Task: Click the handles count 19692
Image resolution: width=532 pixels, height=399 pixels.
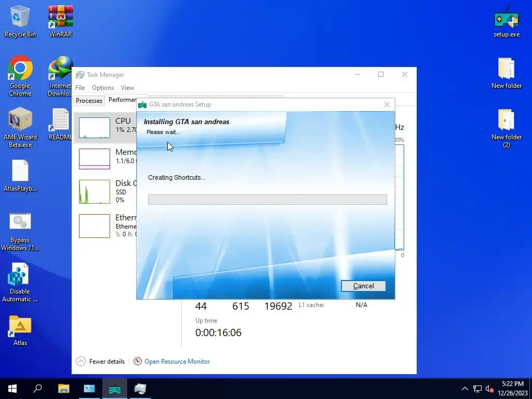Action: (278, 306)
